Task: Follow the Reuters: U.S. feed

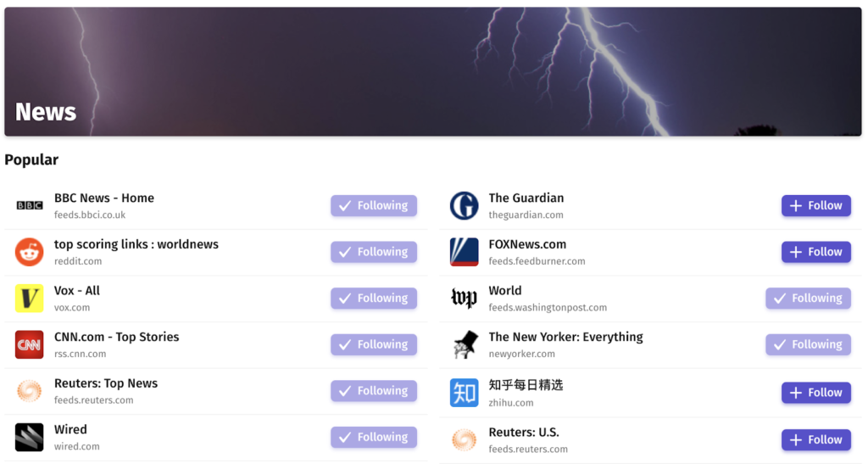Action: click(x=816, y=439)
